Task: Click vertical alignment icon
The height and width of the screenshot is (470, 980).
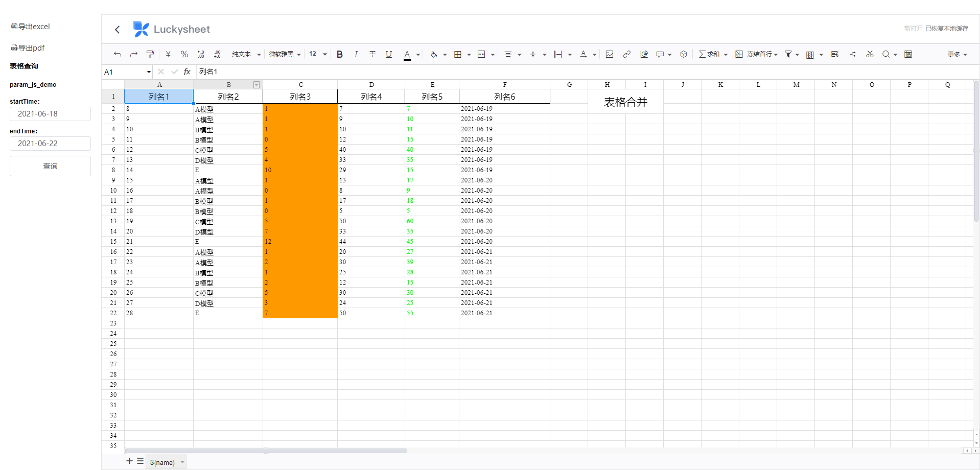Action: (533, 54)
